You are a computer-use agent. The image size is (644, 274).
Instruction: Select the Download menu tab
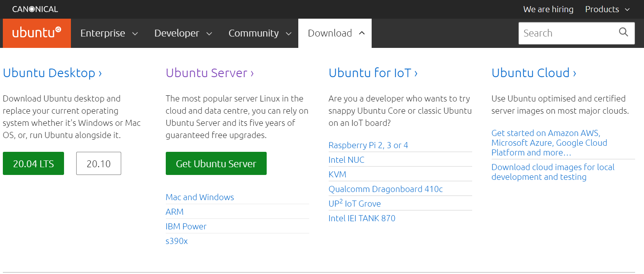[x=335, y=33]
